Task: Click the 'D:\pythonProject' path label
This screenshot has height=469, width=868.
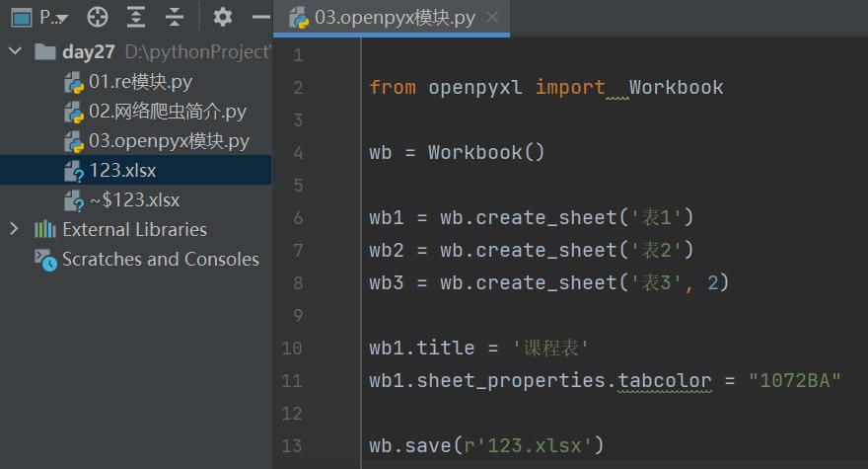Action: (197, 52)
